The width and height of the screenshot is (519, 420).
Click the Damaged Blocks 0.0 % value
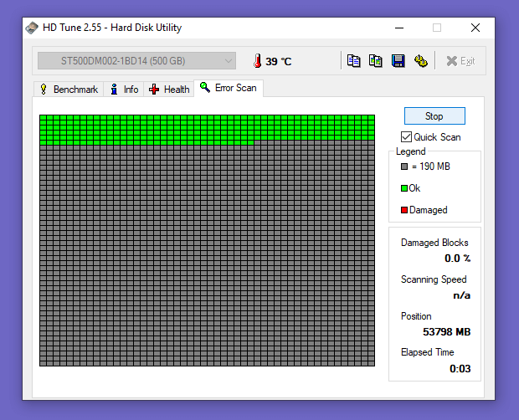point(457,259)
